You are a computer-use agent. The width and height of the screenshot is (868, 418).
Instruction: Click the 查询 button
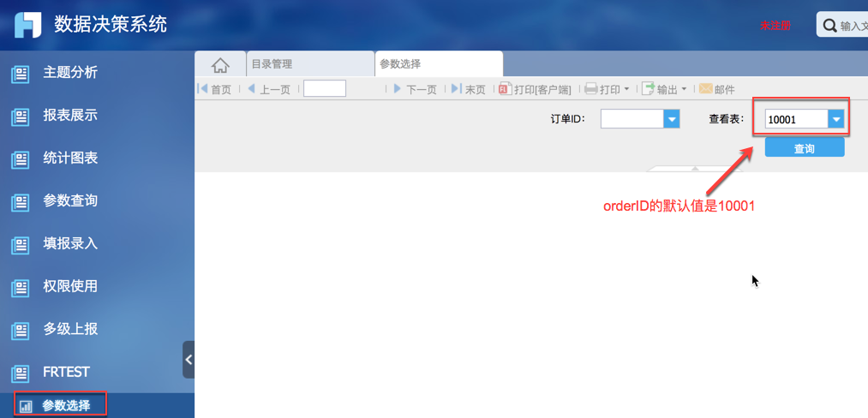pos(805,147)
